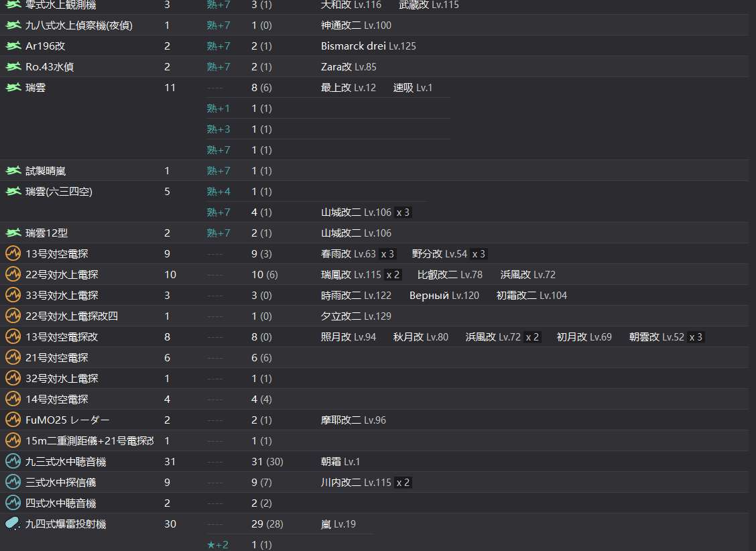Click ship 最上改 Lv.12

coord(348,87)
